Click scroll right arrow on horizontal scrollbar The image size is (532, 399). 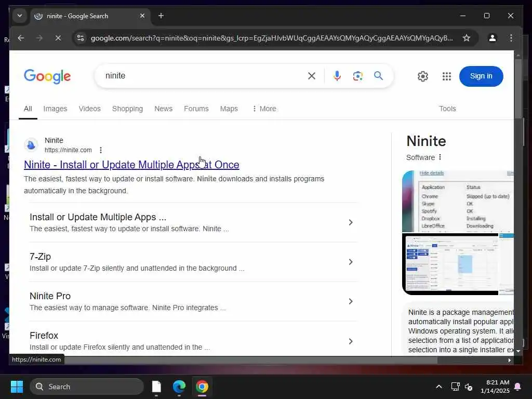click(x=509, y=361)
